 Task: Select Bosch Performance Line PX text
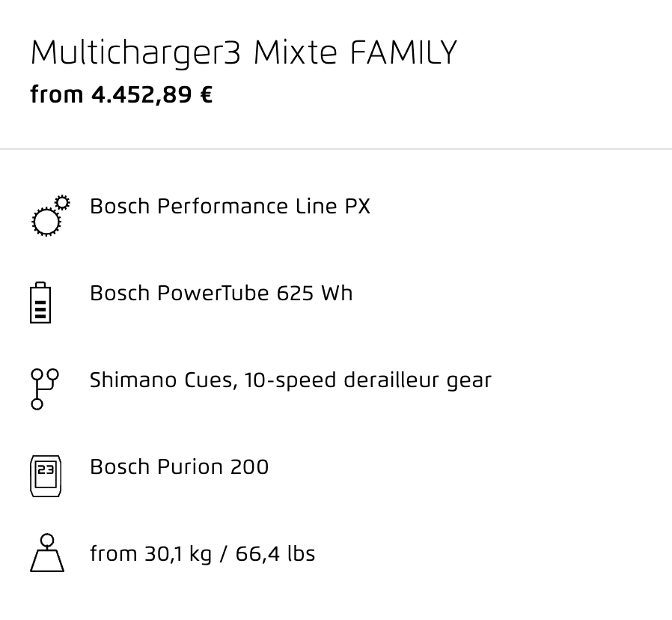230,206
